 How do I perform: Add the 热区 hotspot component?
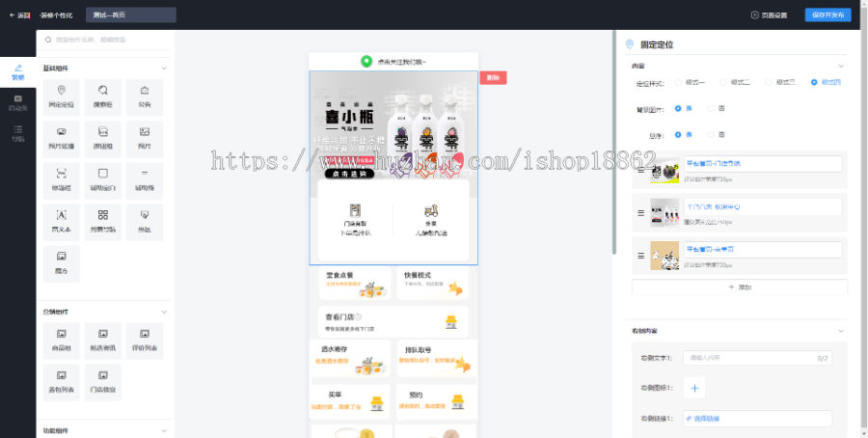tap(145, 222)
